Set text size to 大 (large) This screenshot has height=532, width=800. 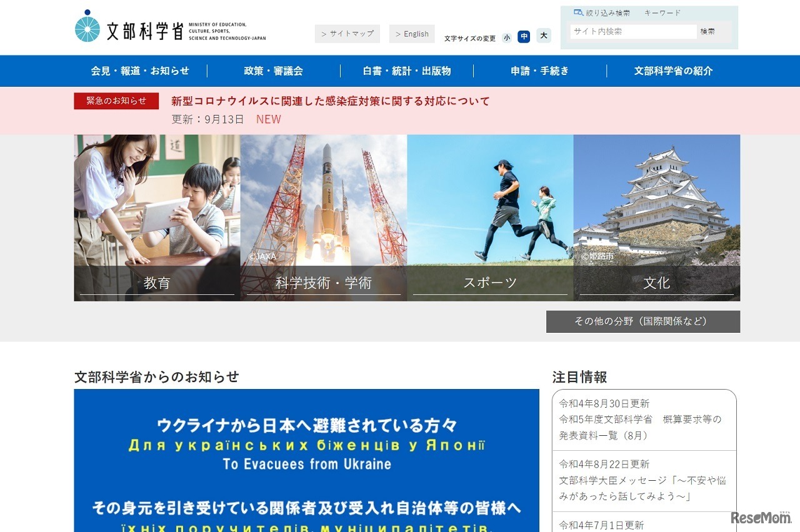[x=544, y=36]
